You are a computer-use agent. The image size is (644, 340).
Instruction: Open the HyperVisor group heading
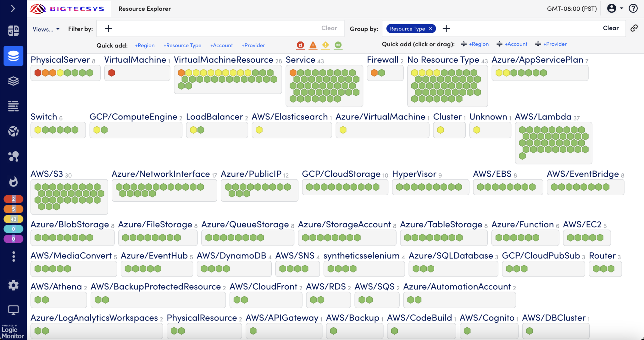[414, 174]
